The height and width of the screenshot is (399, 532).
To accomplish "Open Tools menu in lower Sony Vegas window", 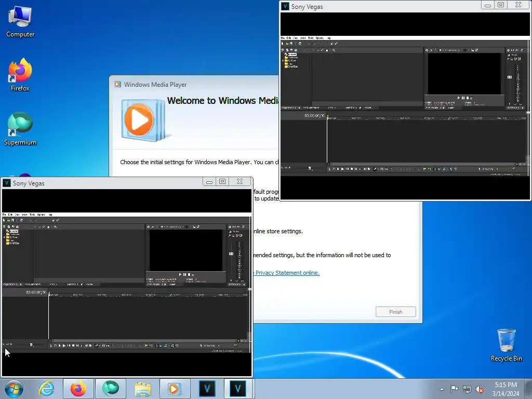I will (32, 215).
